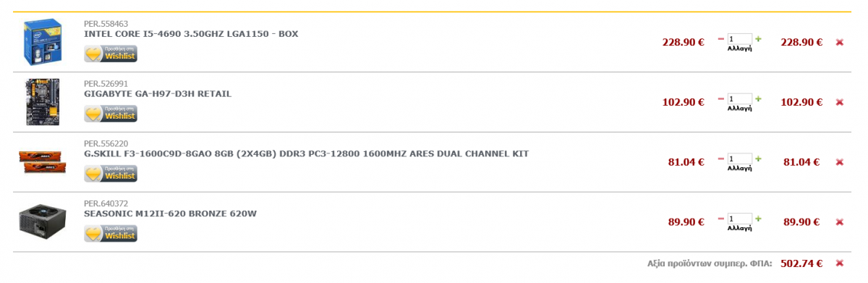This screenshot has width=868, height=283.
Task: Open the Seasonic M12II-620 Bronze 620W link
Action: pyautogui.click(x=170, y=214)
